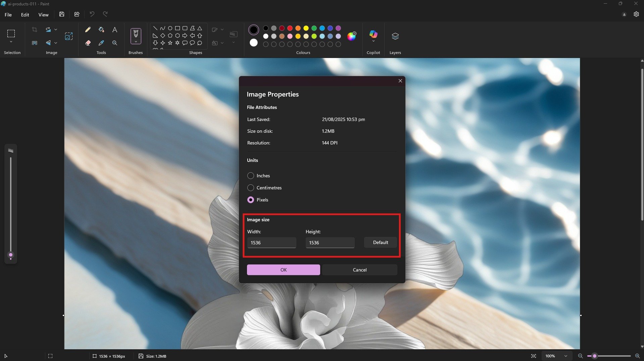Image resolution: width=644 pixels, height=361 pixels.
Task: Click the Remove background icon
Action: pyautogui.click(x=35, y=43)
